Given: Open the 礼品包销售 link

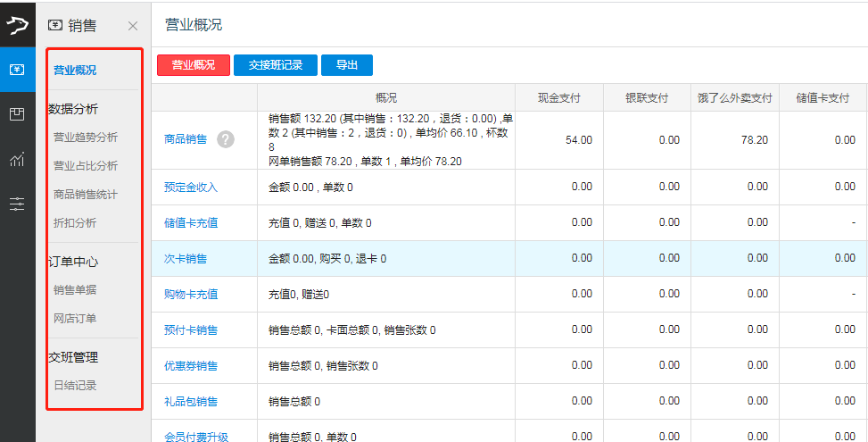Looking at the screenshot, I should pyautogui.click(x=191, y=402).
